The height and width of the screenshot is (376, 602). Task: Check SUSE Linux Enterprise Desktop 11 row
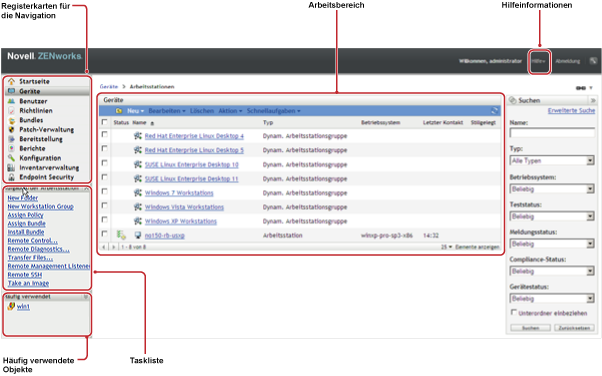(x=104, y=177)
